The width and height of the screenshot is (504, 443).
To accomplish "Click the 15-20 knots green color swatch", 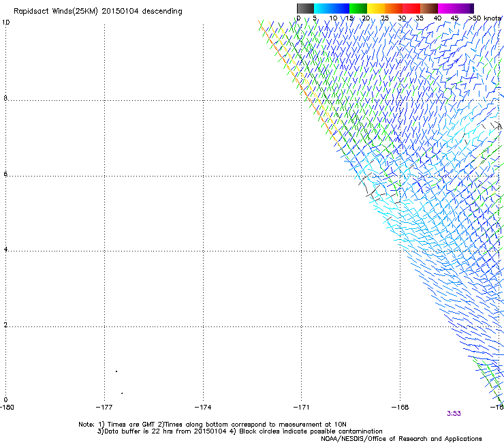I will point(358,8).
